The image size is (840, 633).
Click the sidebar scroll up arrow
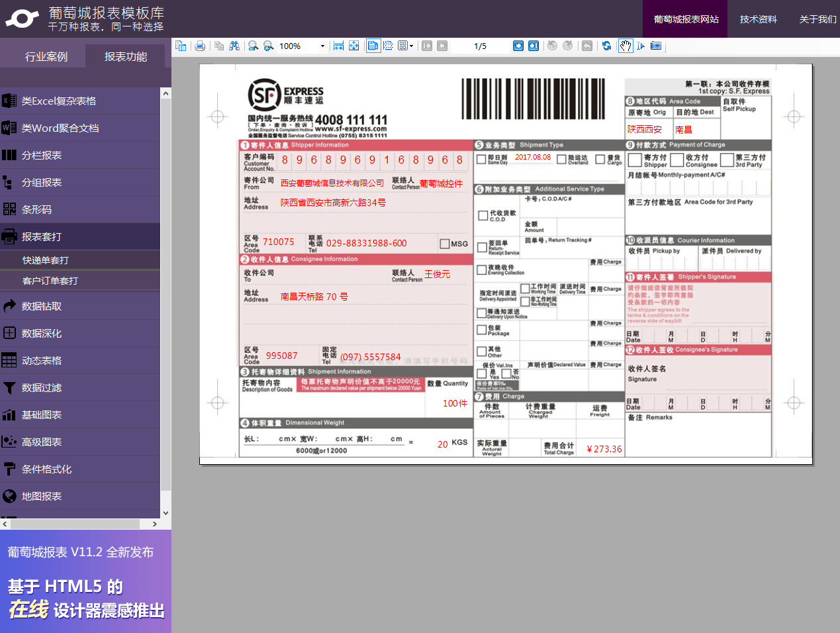[165, 93]
